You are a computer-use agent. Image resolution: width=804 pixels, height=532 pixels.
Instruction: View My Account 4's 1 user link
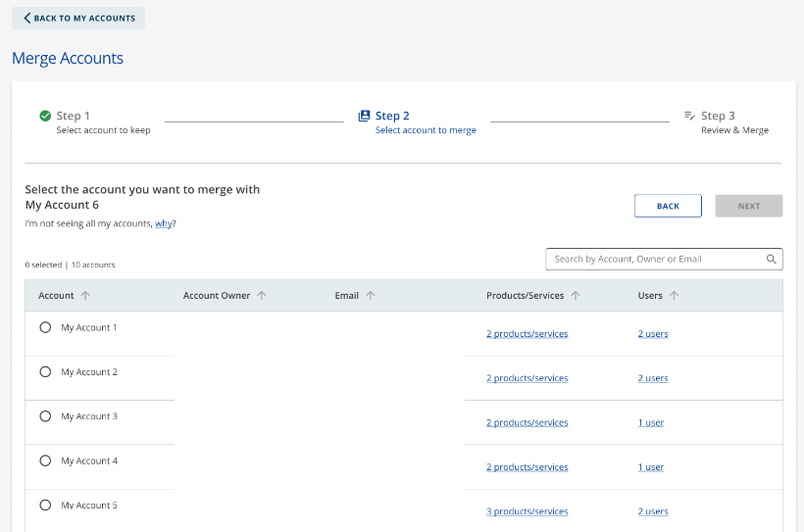pos(650,467)
